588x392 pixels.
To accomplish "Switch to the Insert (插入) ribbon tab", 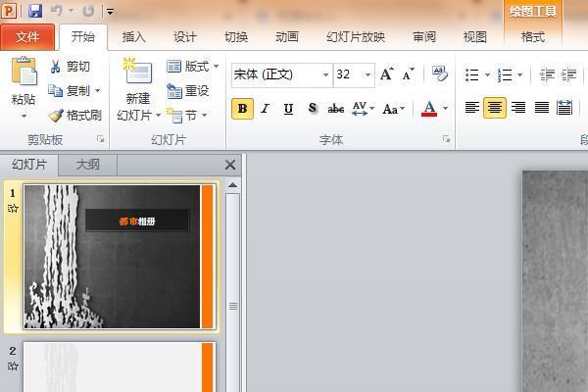I will 134,37.
